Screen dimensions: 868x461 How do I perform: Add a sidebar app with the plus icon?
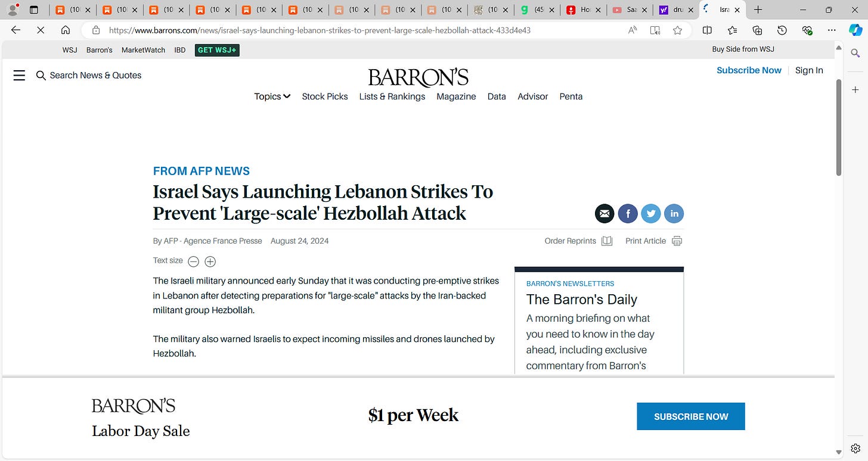(x=855, y=90)
